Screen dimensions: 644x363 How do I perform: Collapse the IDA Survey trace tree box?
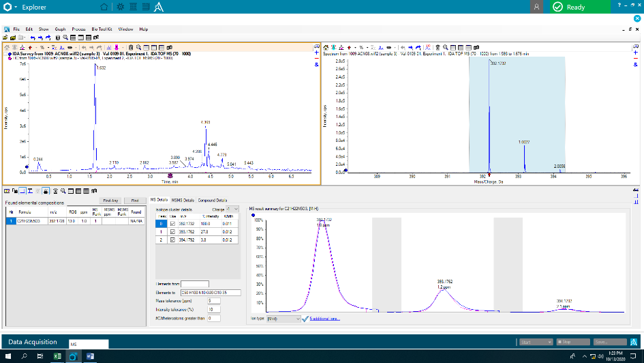point(5,54)
